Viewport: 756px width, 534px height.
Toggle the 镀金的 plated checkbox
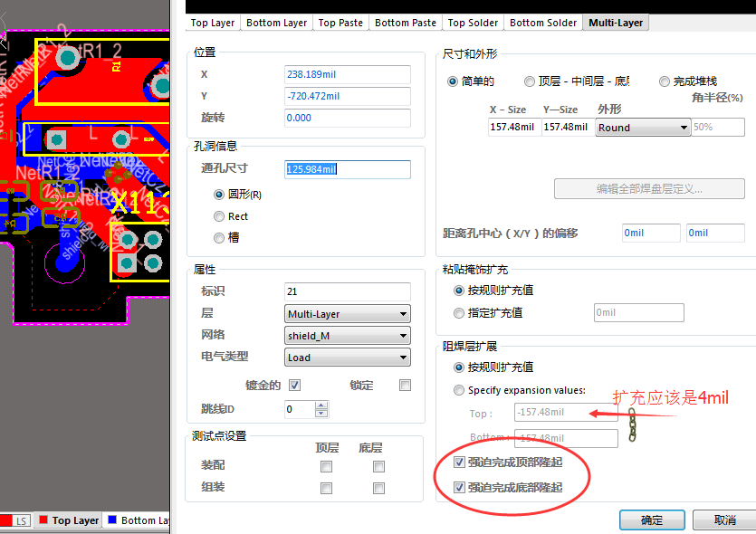coord(294,385)
